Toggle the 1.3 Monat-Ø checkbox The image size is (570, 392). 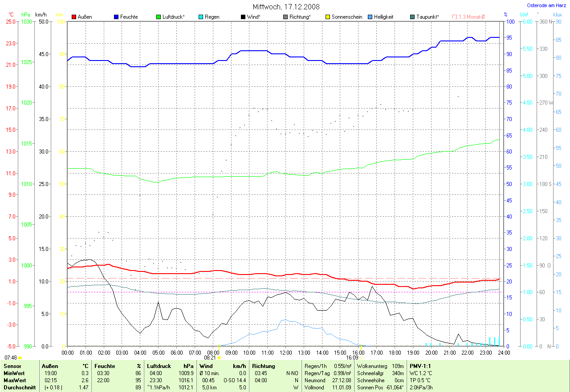pos(455,17)
